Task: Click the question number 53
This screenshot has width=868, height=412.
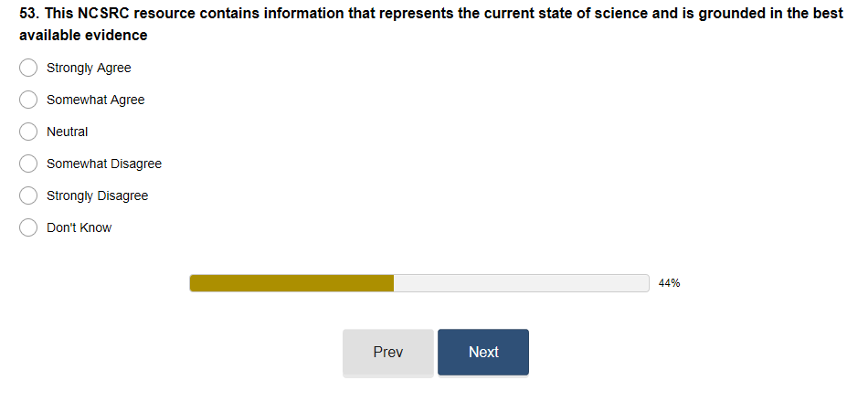Action: click(27, 16)
